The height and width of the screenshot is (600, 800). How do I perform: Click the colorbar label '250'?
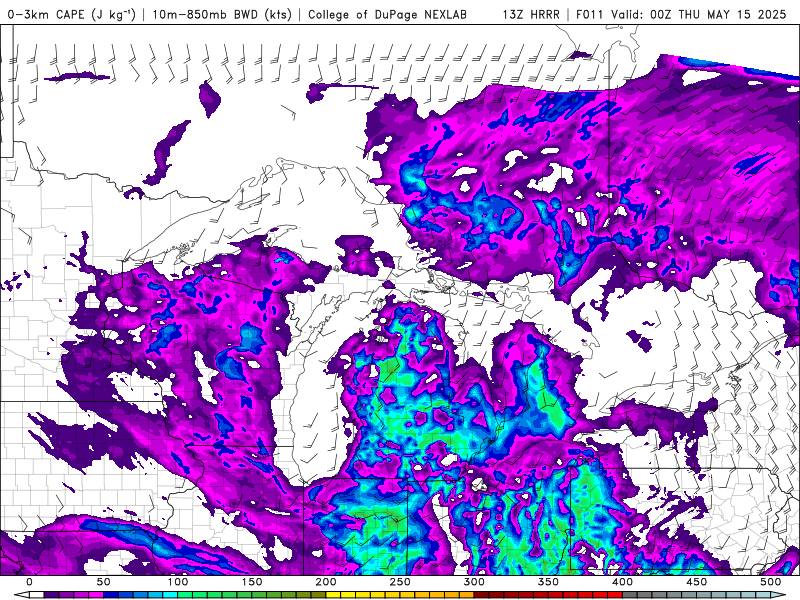tap(400, 582)
